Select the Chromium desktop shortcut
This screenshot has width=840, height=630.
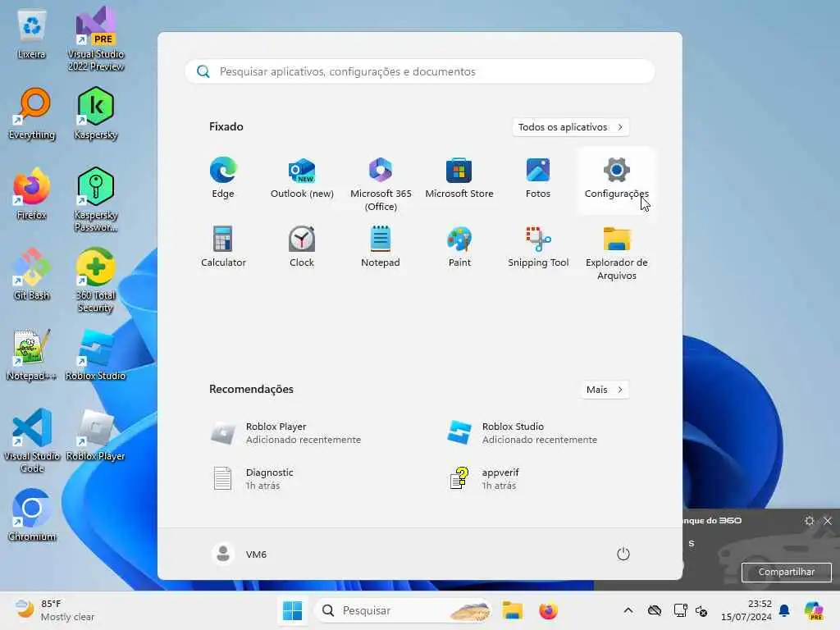tap(32, 515)
